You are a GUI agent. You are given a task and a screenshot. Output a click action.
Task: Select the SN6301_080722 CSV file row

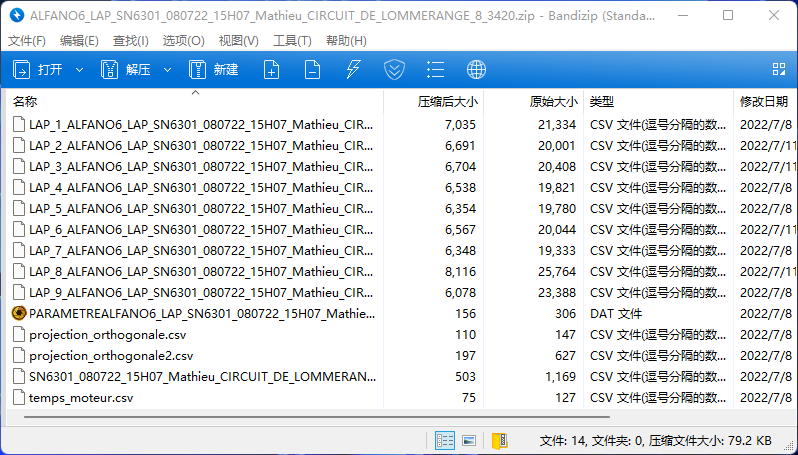pos(401,377)
